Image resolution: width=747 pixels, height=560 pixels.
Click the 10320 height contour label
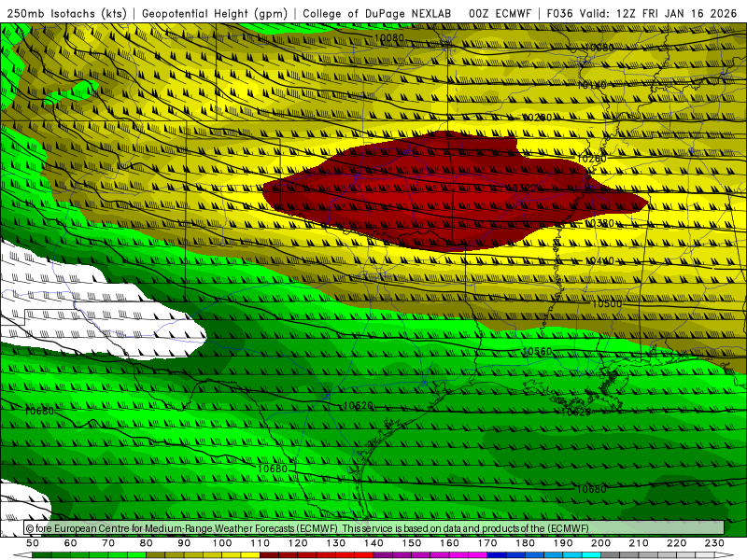[521, 188]
